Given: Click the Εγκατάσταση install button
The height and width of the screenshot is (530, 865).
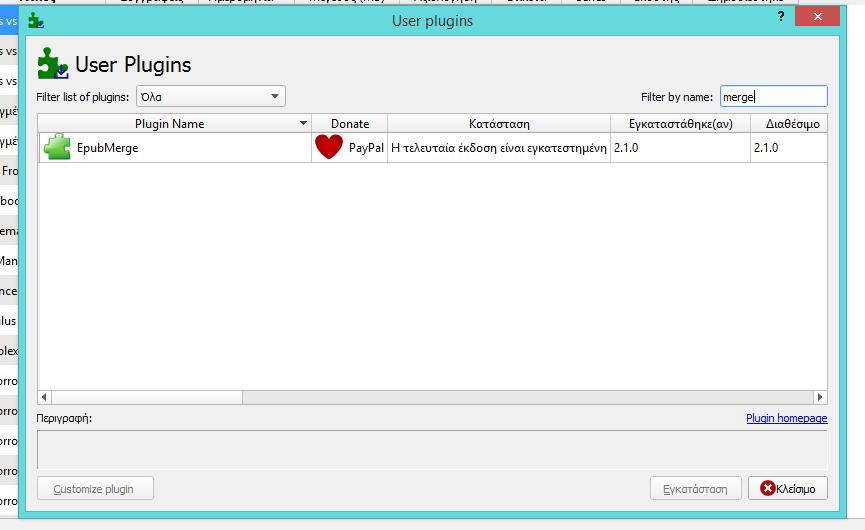Looking at the screenshot, I should point(695,489).
